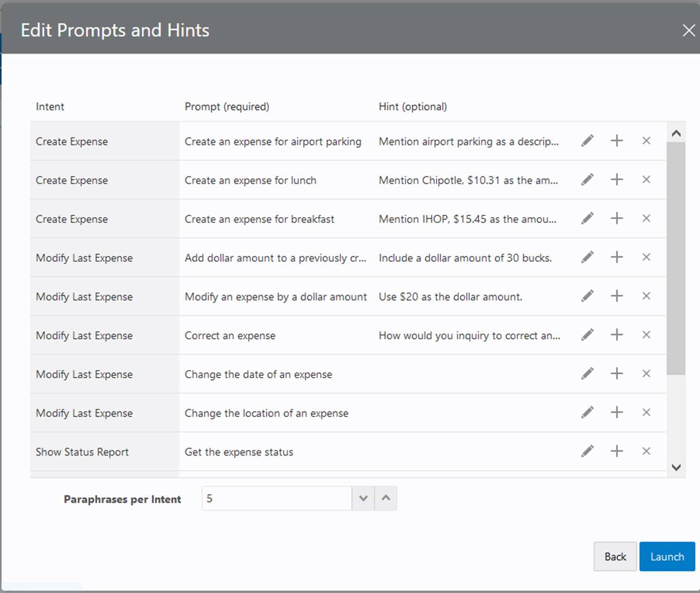
Task: Click the pencil icon on the lunch expense row
Action: click(588, 179)
